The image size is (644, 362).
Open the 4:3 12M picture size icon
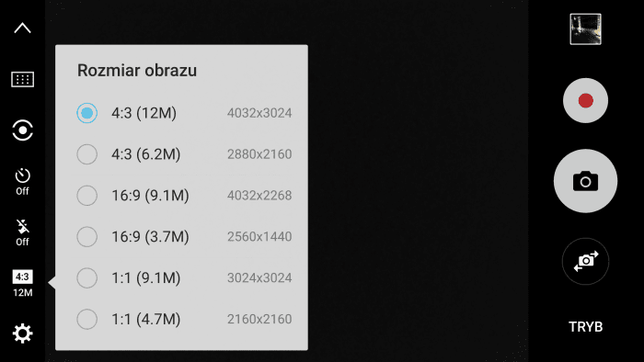click(23, 283)
